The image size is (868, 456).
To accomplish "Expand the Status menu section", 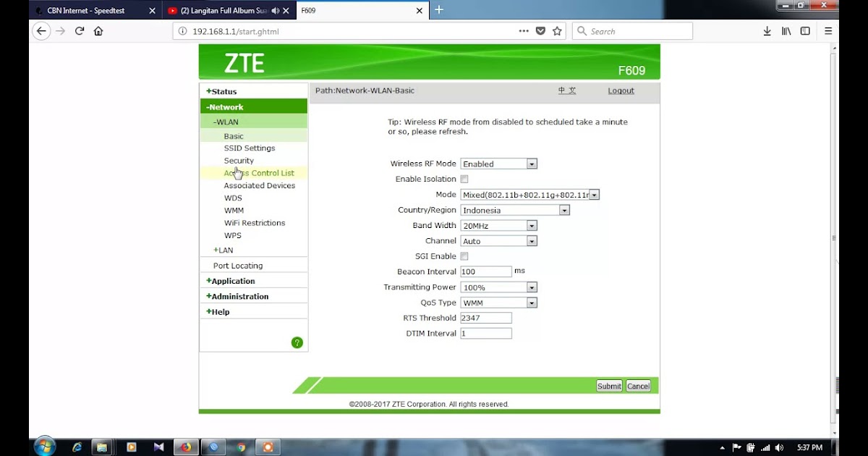I will click(x=221, y=91).
